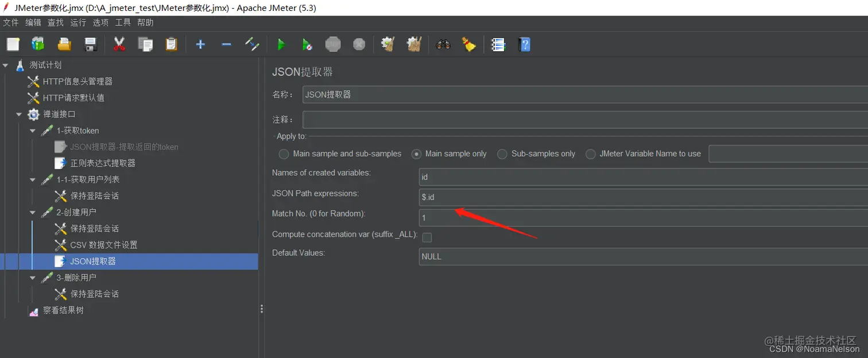868x358 pixels.
Task: Click the Copy icon in toolbar
Action: pos(146,44)
